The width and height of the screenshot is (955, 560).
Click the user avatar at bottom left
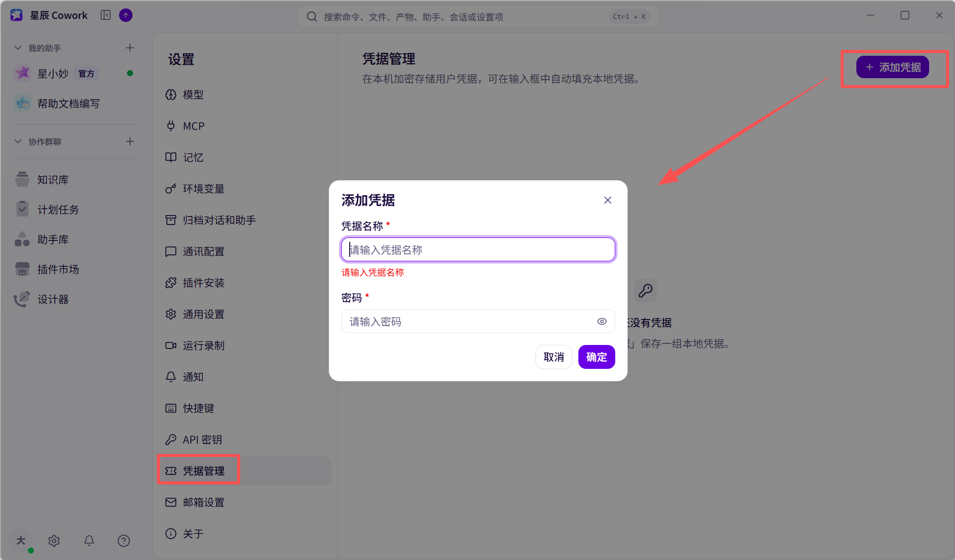[21, 541]
